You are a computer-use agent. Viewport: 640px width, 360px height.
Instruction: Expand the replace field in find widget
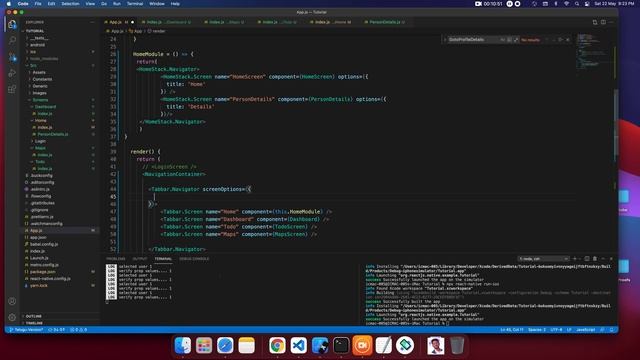[x=445, y=40]
